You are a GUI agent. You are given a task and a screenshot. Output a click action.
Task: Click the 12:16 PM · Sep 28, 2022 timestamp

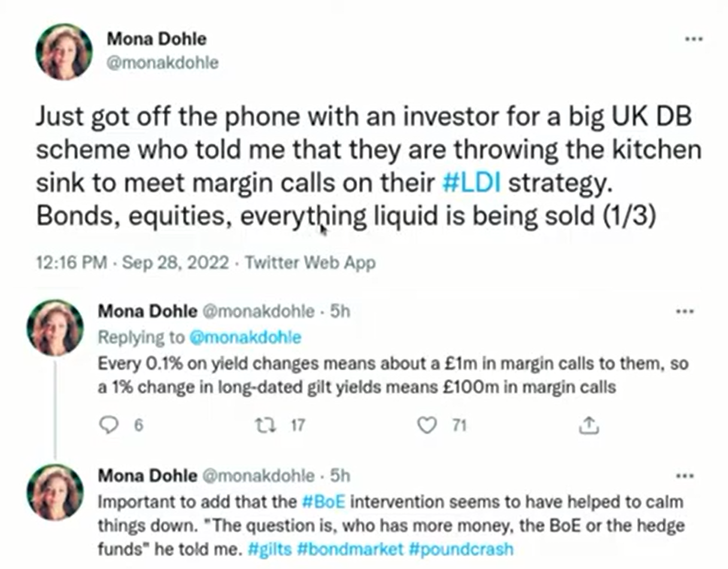[x=132, y=263]
